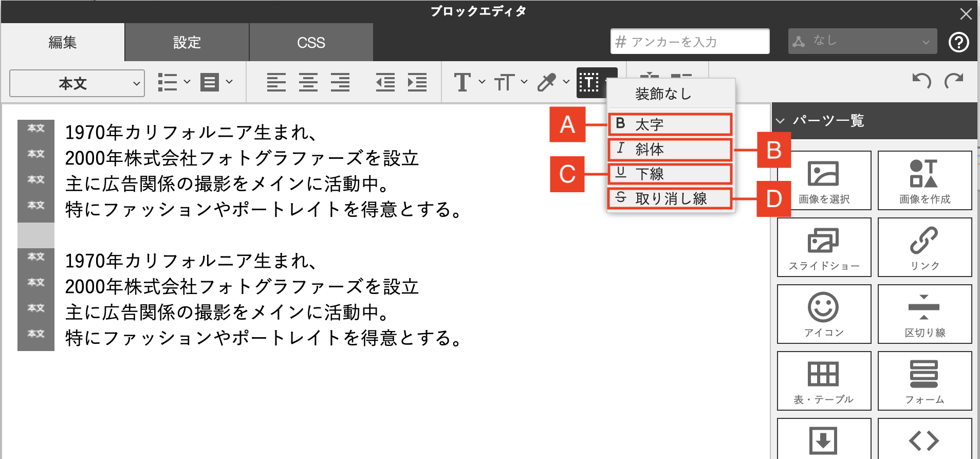Click first 主に広告関係の撮影をメインに活動中。 line
The image size is (980, 459).
tap(228, 184)
